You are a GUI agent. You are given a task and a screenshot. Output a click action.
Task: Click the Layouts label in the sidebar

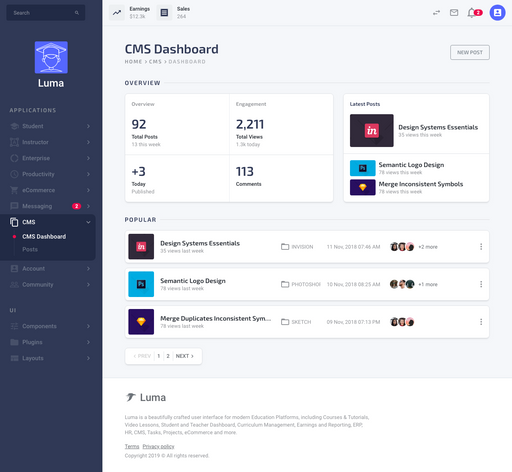[x=33, y=358]
